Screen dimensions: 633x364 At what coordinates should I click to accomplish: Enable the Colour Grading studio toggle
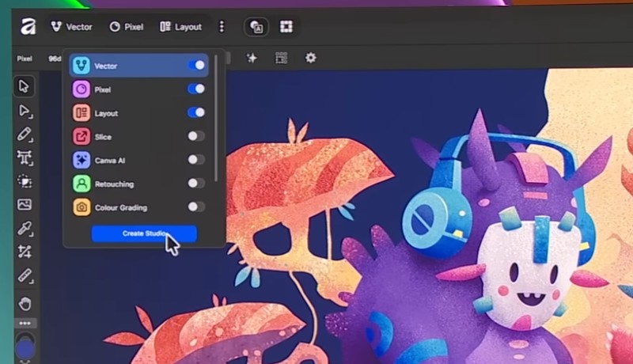click(196, 207)
